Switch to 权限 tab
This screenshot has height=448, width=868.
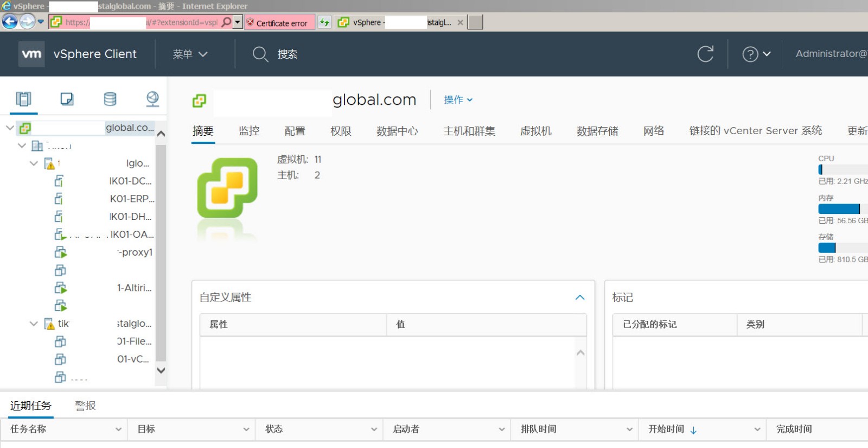341,131
